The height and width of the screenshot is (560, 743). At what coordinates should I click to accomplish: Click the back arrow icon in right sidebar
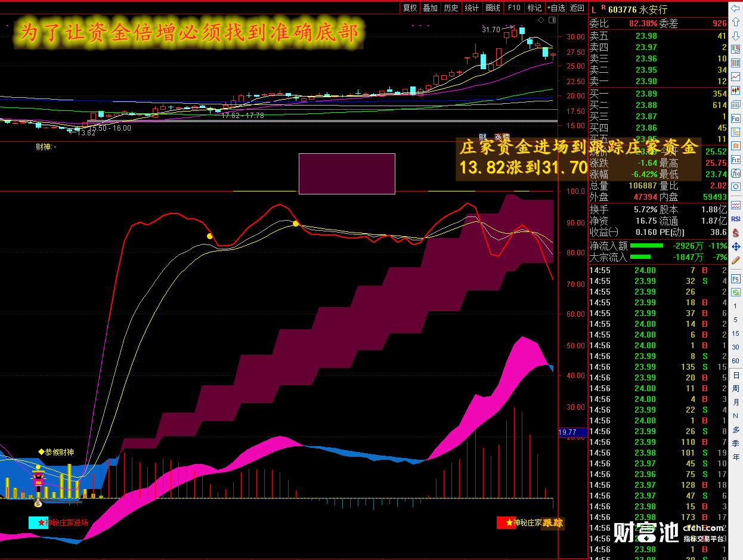pyautogui.click(x=736, y=9)
